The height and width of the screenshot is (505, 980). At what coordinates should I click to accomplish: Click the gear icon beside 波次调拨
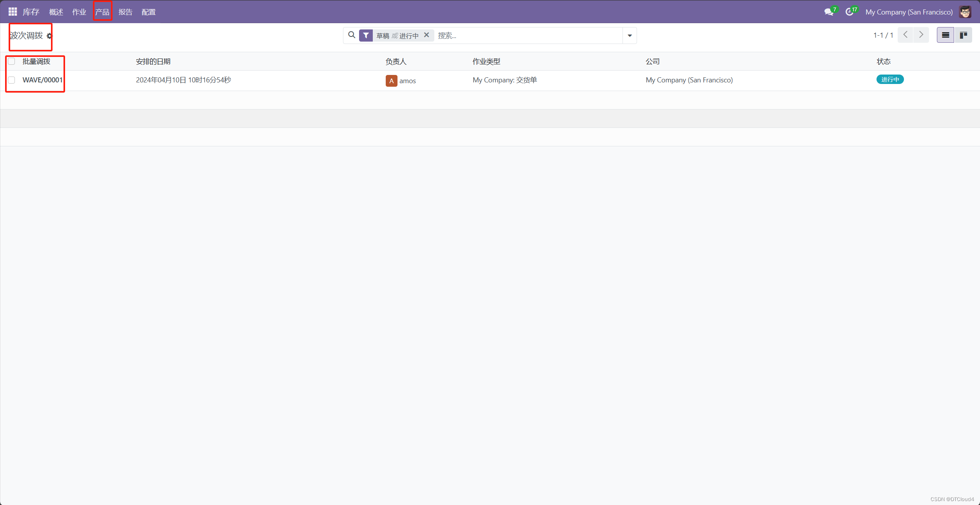(x=49, y=36)
